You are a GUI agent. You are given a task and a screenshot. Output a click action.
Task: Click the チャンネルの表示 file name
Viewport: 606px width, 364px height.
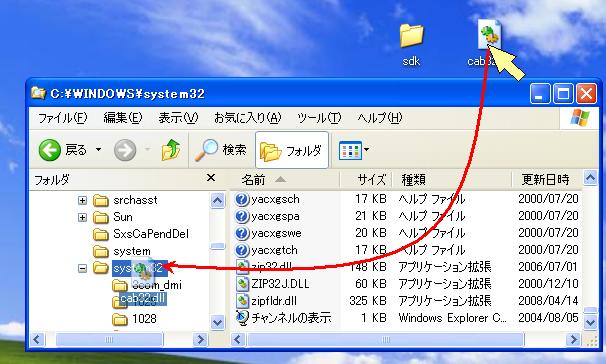[x=291, y=318]
